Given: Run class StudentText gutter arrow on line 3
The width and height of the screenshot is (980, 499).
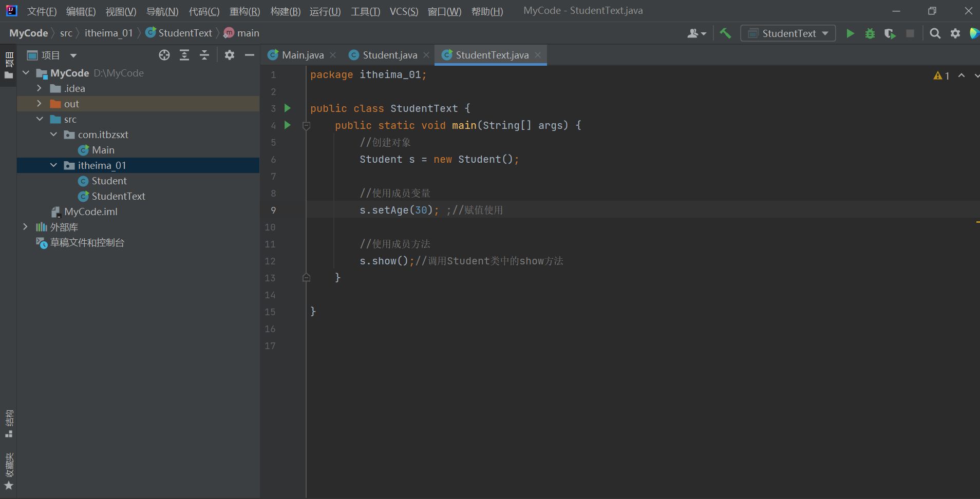Looking at the screenshot, I should 288,108.
